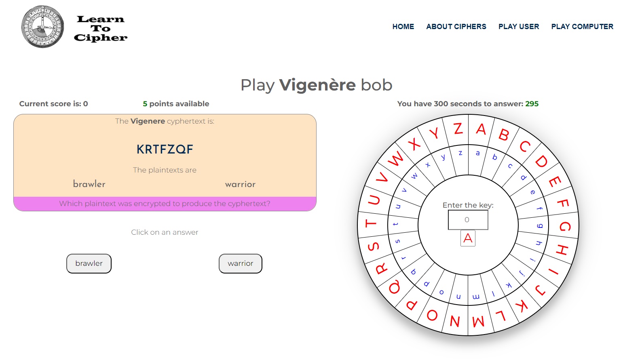Viewport: 623px width, 364px height.
Task: Click the brawler plaintext in the peach panel
Action: pyautogui.click(x=89, y=184)
